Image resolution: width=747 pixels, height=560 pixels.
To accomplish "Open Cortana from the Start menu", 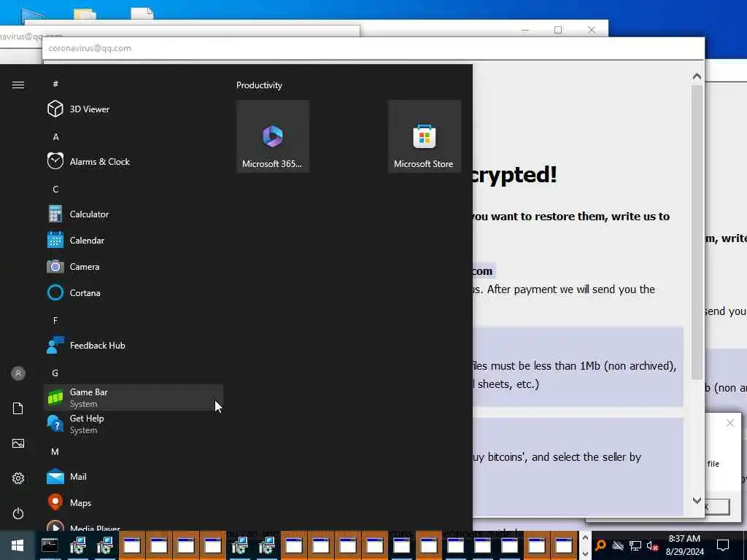I will (133, 293).
